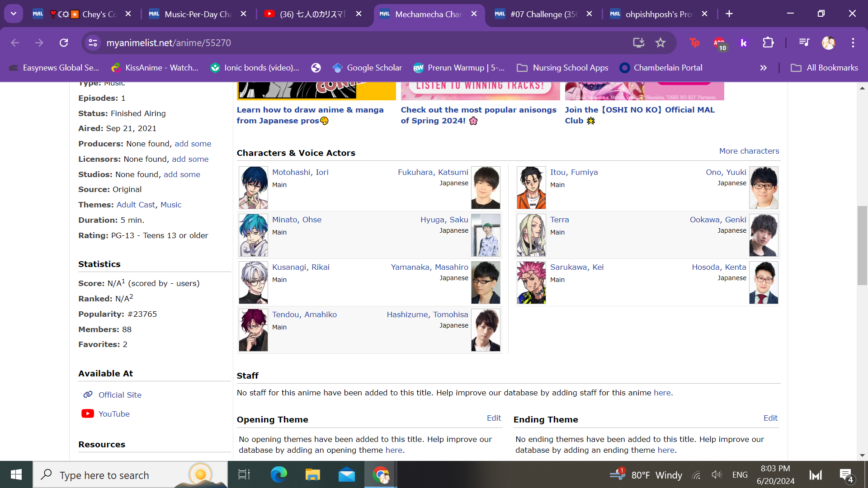Expand the hidden bookmarks chevron
This screenshot has height=488, width=868.
(763, 68)
